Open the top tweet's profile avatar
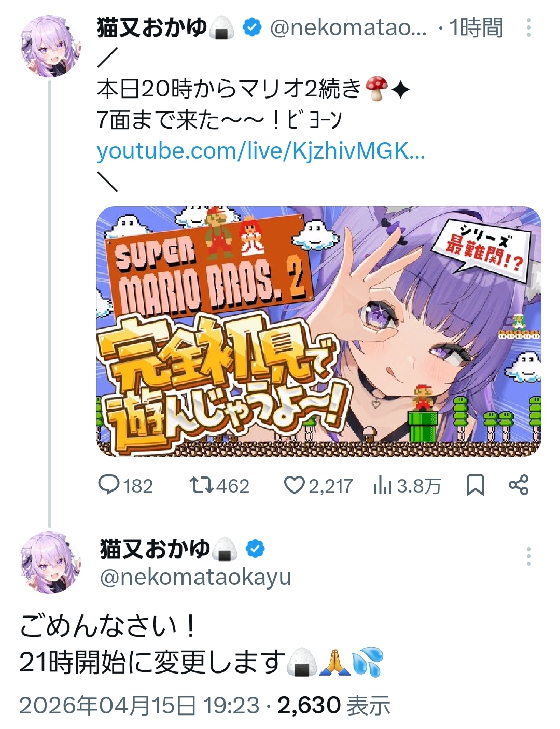 click(x=50, y=46)
